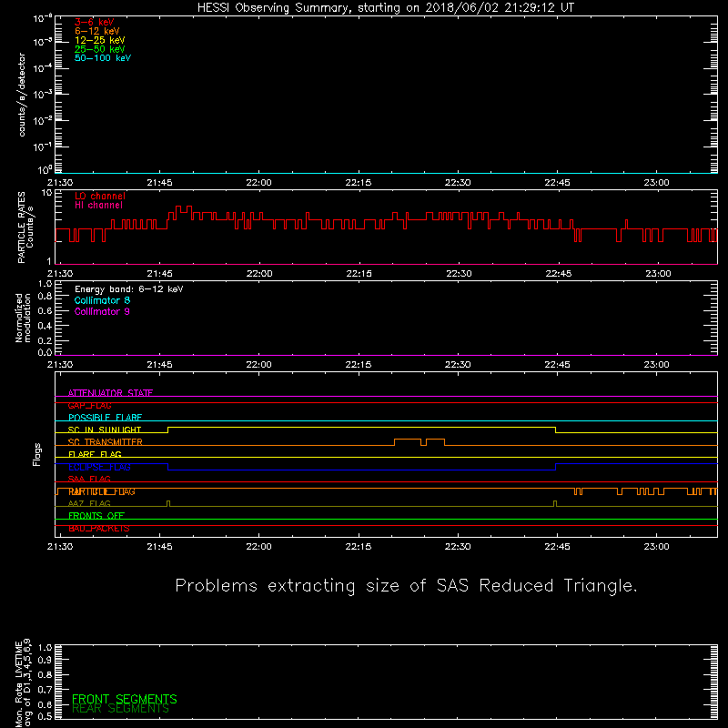Click the FLARE_FLAG label

point(95,454)
